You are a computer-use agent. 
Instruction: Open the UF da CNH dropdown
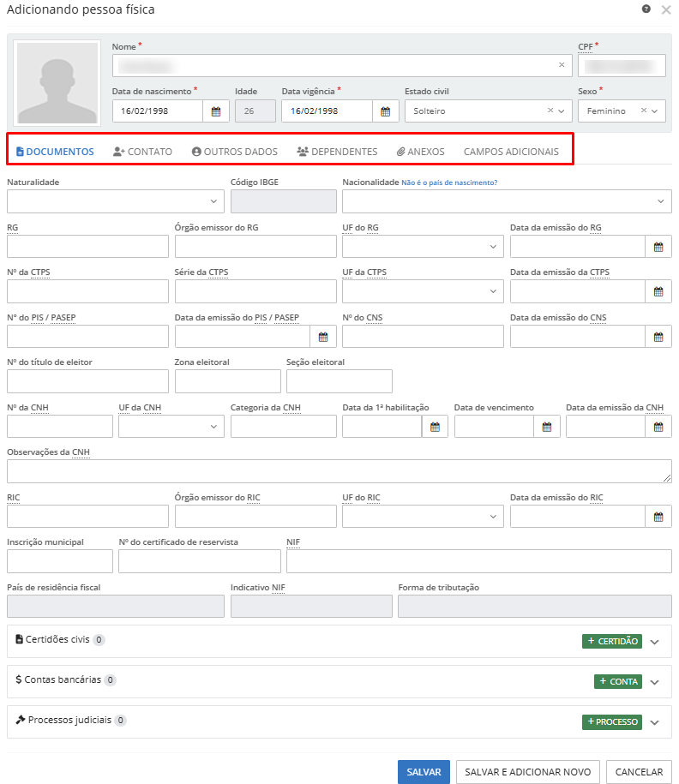[171, 427]
